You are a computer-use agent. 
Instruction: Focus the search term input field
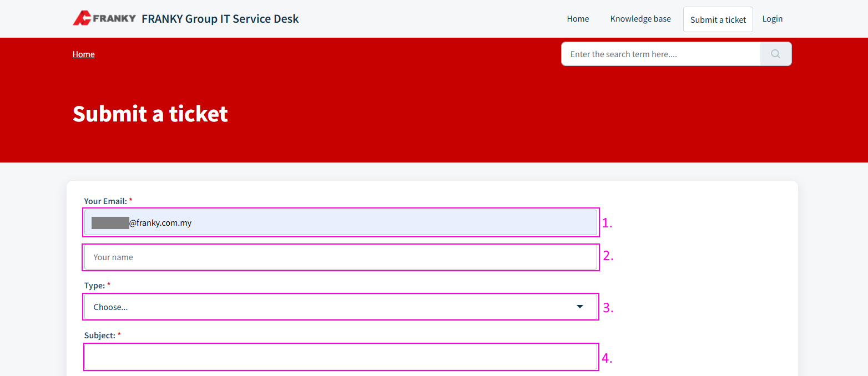click(x=660, y=54)
